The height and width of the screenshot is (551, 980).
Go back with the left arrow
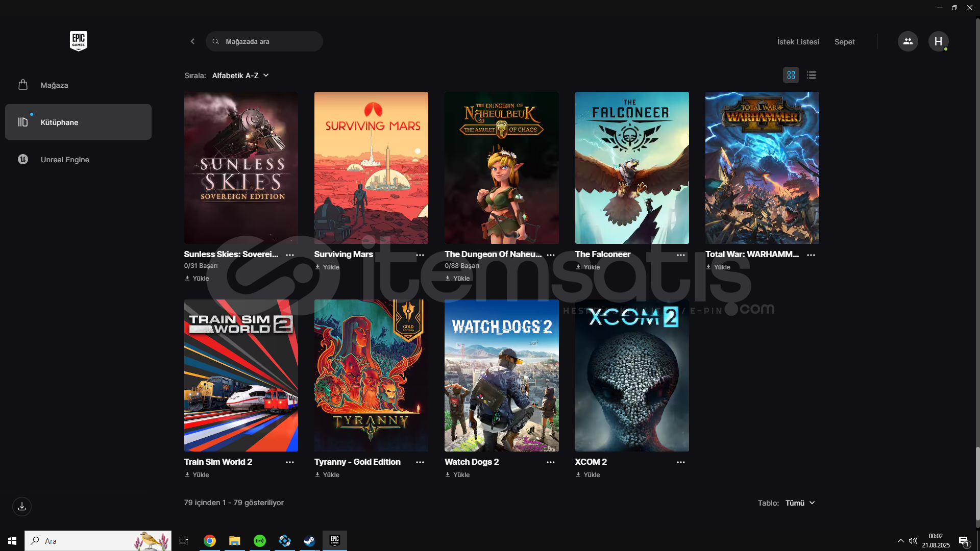coord(192,41)
